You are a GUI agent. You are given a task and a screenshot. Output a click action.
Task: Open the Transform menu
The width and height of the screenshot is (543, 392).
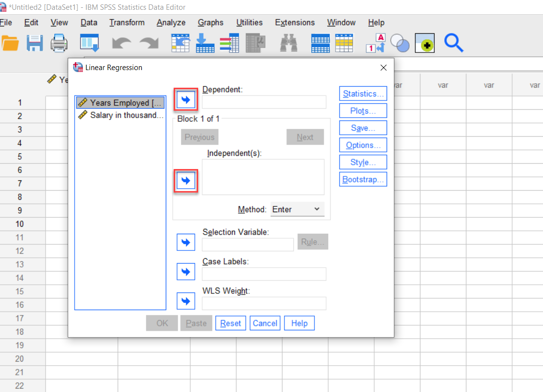pyautogui.click(x=127, y=23)
